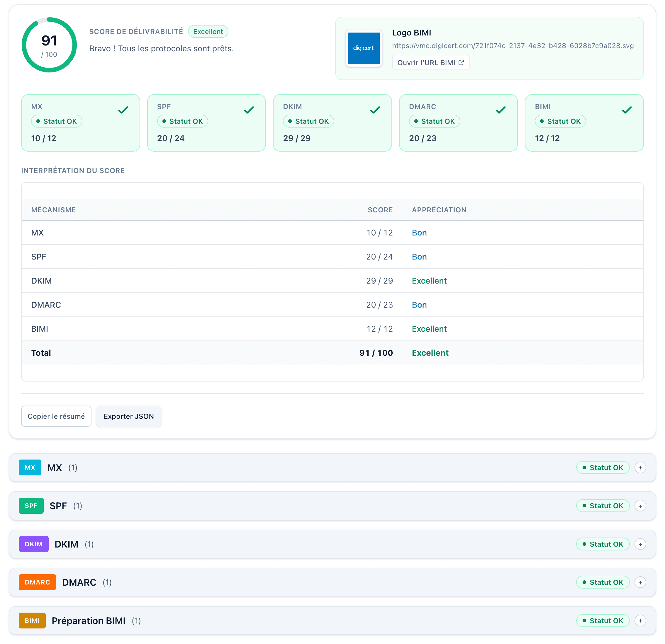The image size is (665, 644).
Task: Click the circular 91/100 score gauge
Action: pyautogui.click(x=49, y=45)
